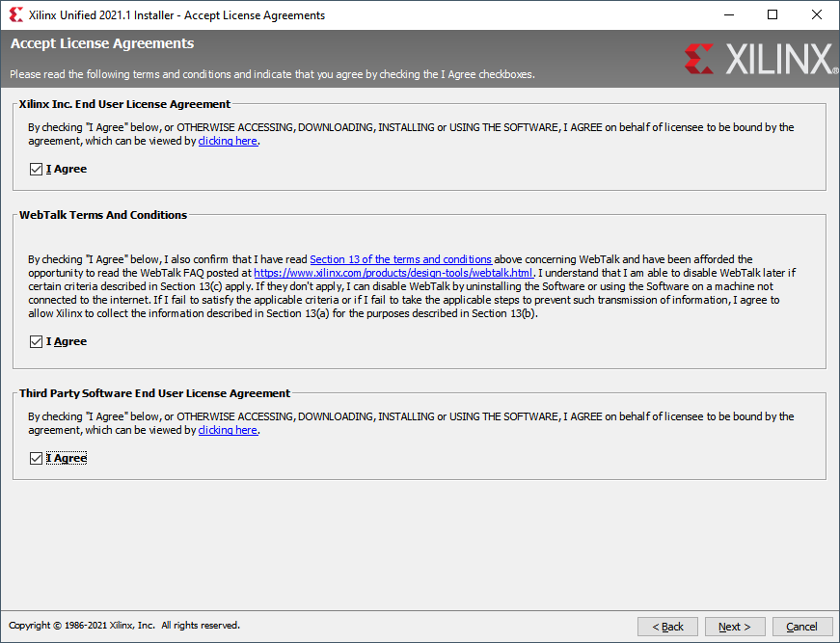Click the 'Xilinx Inc. End User License Agreement' group title

pos(124,104)
